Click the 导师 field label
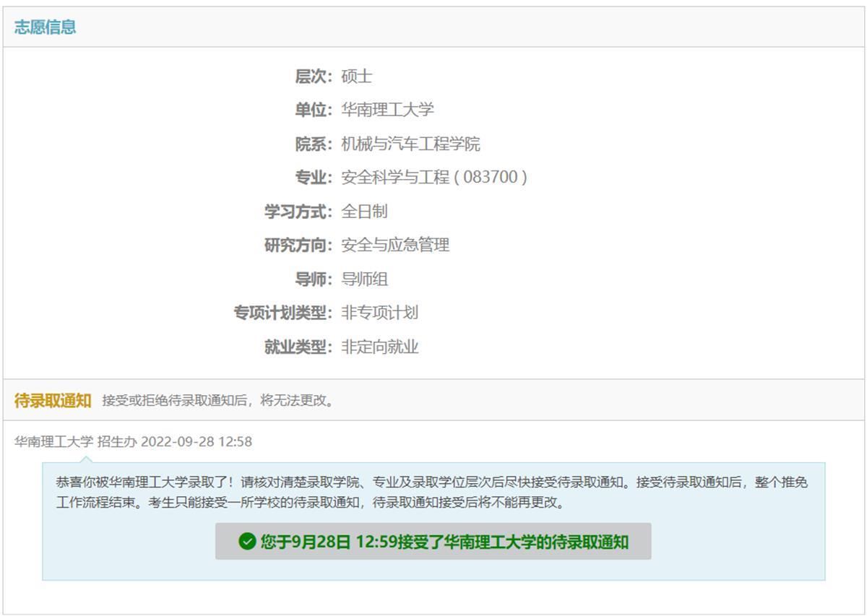This screenshot has width=867, height=616. coord(314,279)
